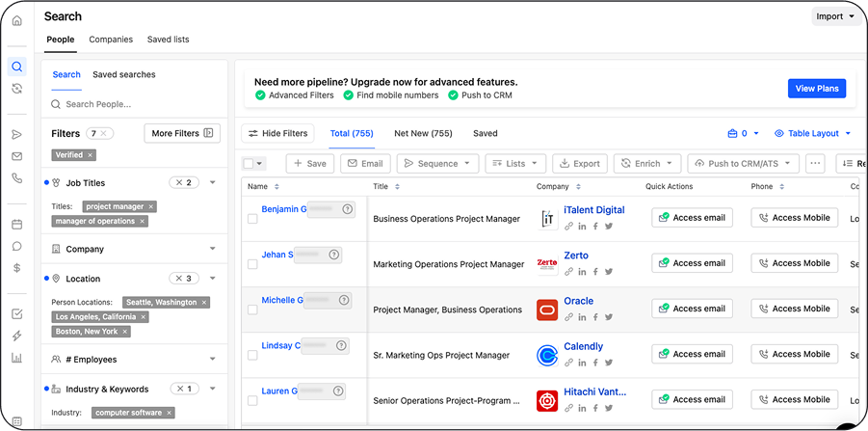
Task: Click the Calls phone sidebar icon
Action: [x=16, y=178]
